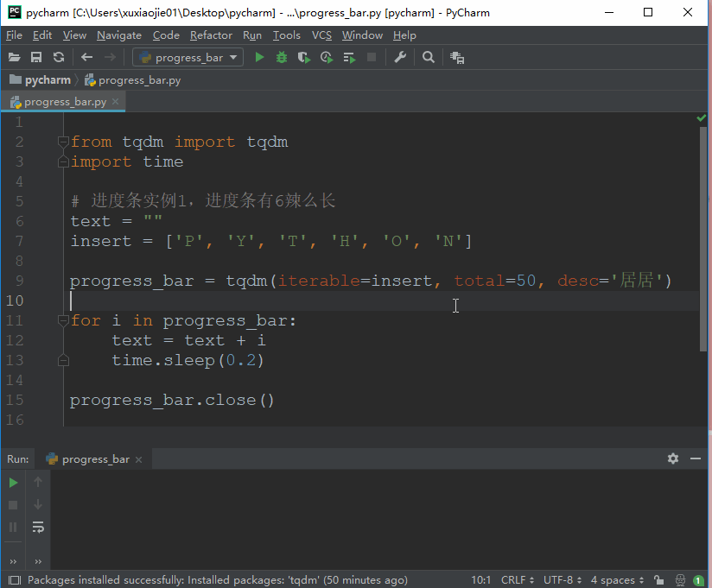712x588 pixels.
Task: Run the progress_bar script with the green play icon
Action: point(259,57)
